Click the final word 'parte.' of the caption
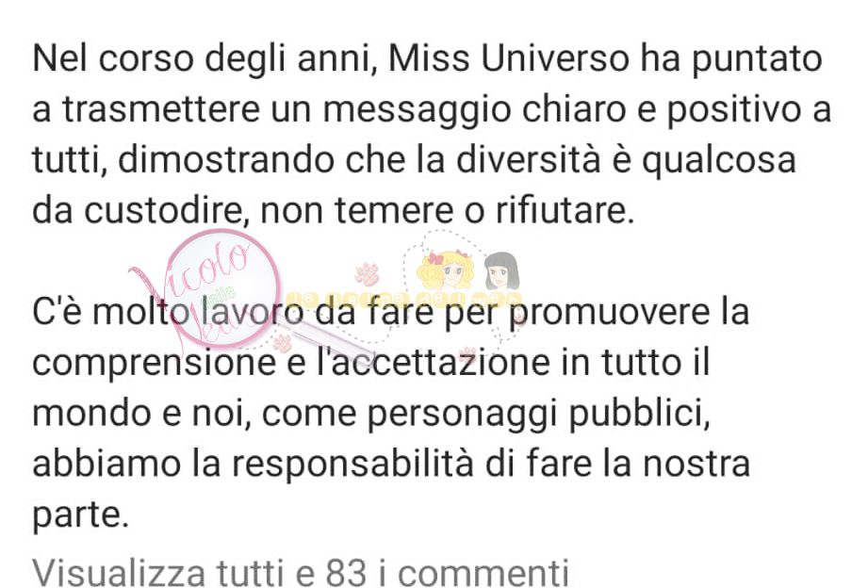 80,516
